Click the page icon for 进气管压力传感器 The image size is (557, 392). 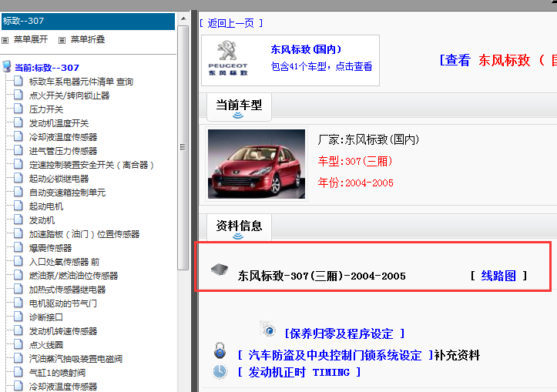click(x=18, y=150)
